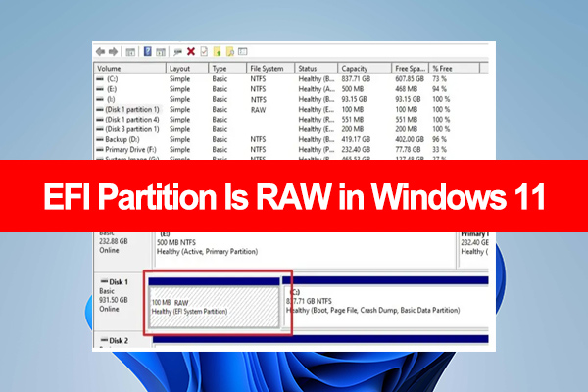588x392 pixels.
Task: Sort by the % Free column header
Action: [x=454, y=69]
